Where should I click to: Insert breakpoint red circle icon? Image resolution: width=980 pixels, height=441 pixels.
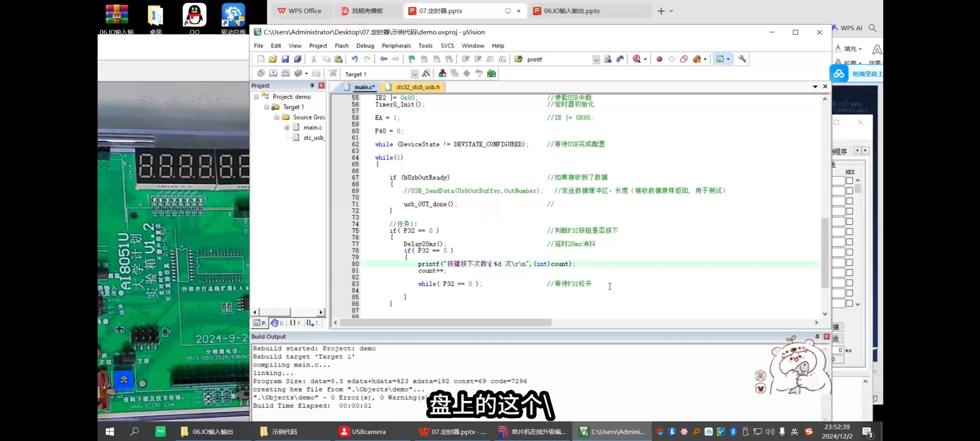coord(659,59)
